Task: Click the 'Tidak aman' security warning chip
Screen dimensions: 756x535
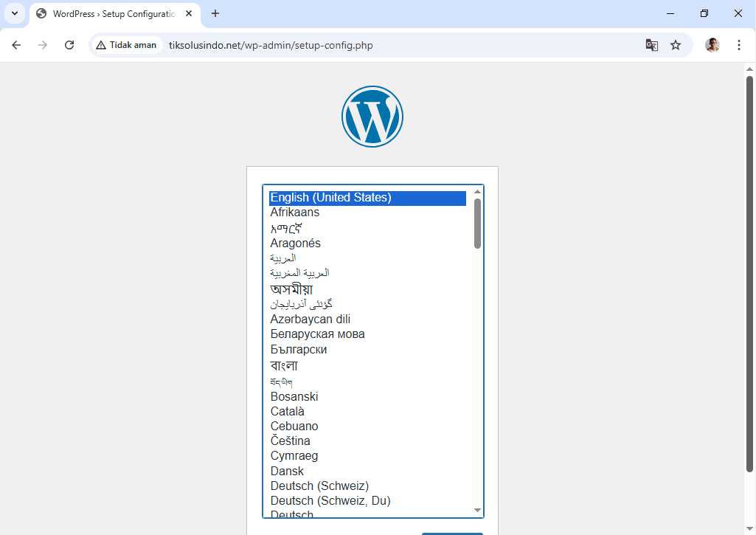Action: [x=126, y=45]
